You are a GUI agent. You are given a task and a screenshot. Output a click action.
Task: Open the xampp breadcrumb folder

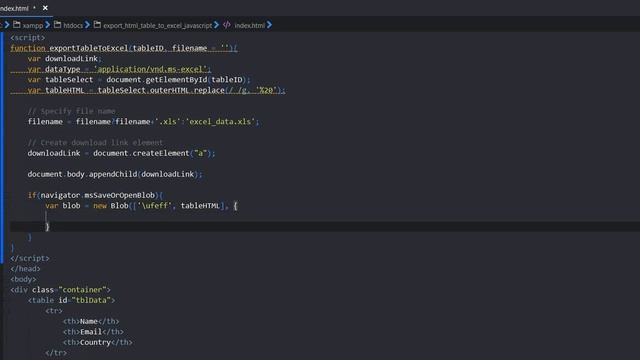(33, 25)
